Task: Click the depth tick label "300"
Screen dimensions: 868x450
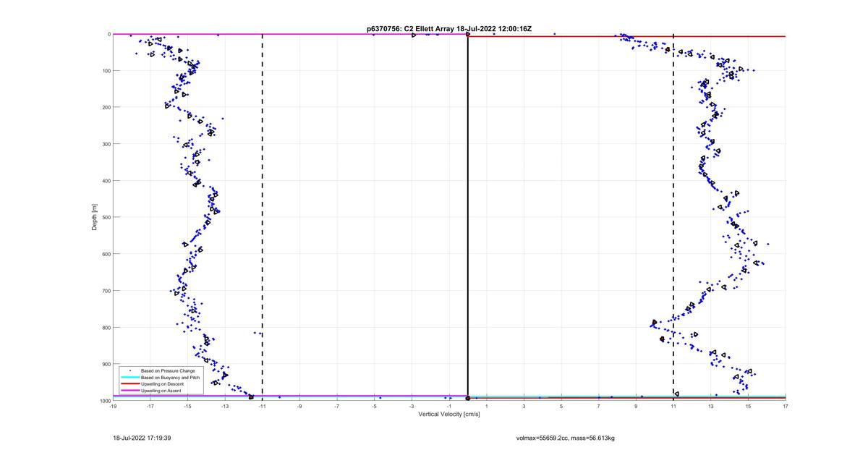Action: point(106,144)
